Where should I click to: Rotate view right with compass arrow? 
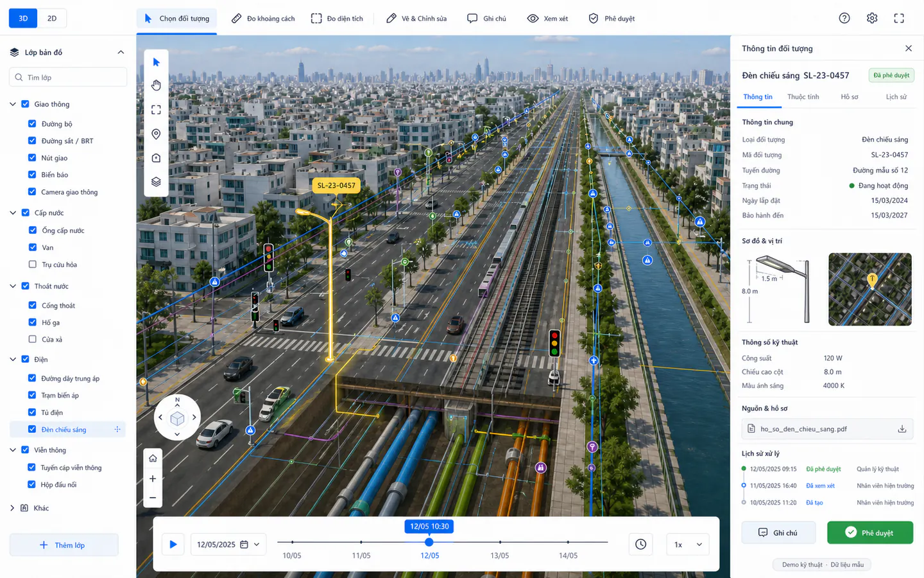coord(194,417)
